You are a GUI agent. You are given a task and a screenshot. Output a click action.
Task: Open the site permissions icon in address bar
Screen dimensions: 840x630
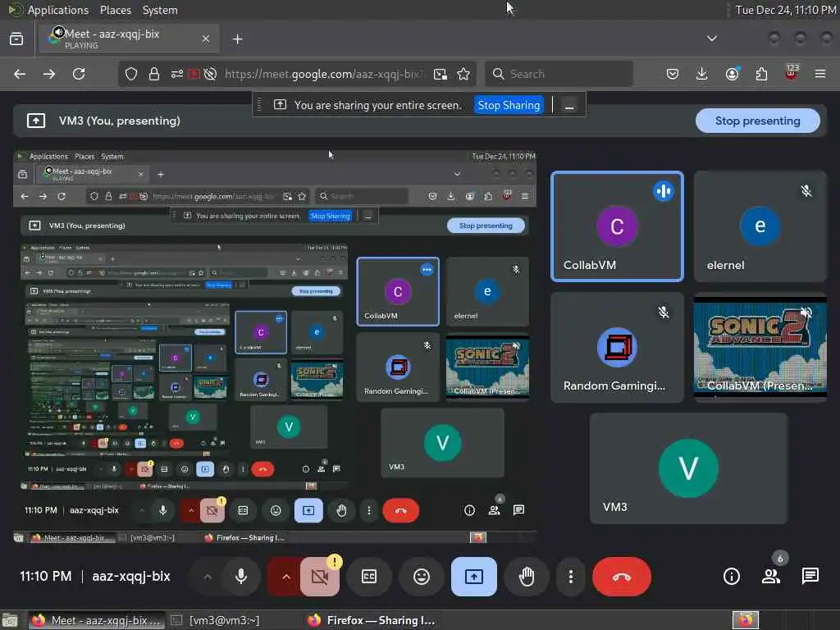pyautogui.click(x=177, y=74)
